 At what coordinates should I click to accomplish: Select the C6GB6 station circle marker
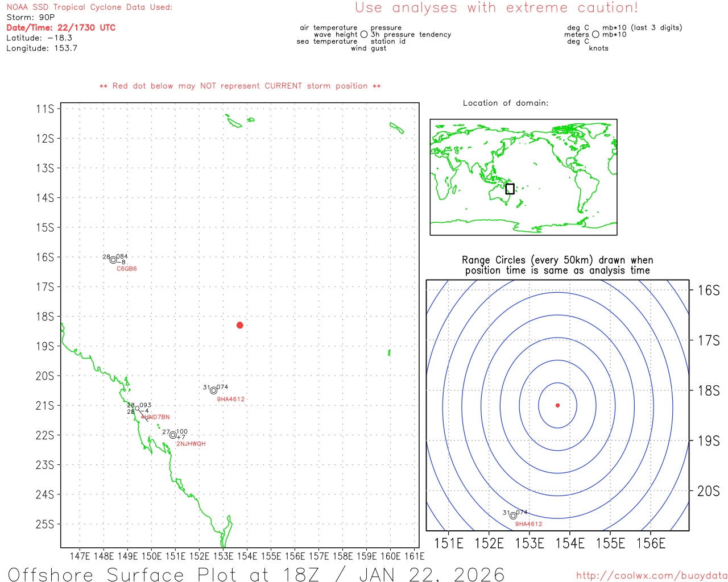coord(113,260)
